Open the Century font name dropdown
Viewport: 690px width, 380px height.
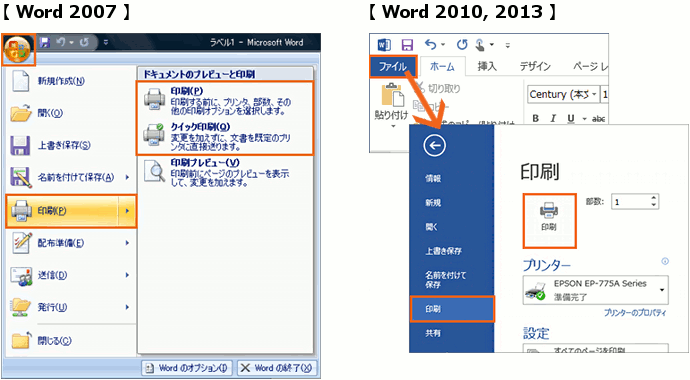pyautogui.click(x=594, y=94)
